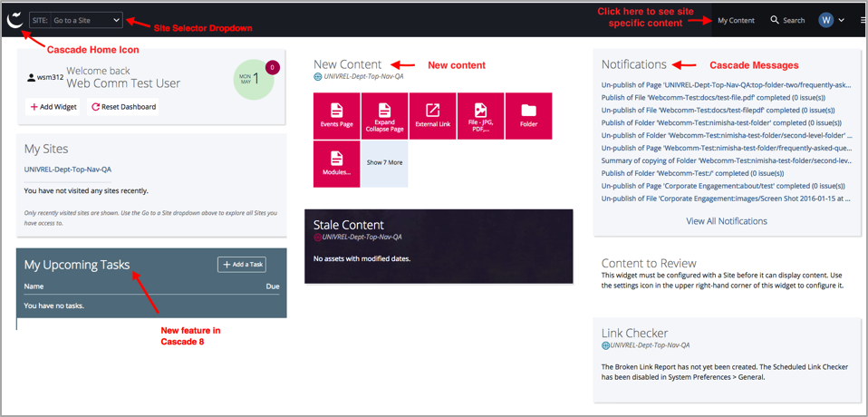868x417 pixels.
Task: Open the W user avatar menu
Action: coord(826,21)
